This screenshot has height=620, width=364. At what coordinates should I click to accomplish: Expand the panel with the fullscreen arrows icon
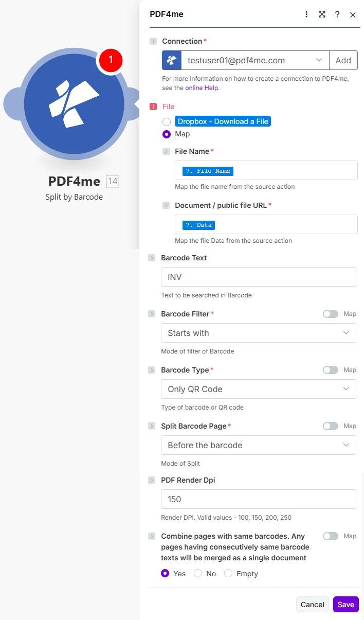pyautogui.click(x=322, y=14)
